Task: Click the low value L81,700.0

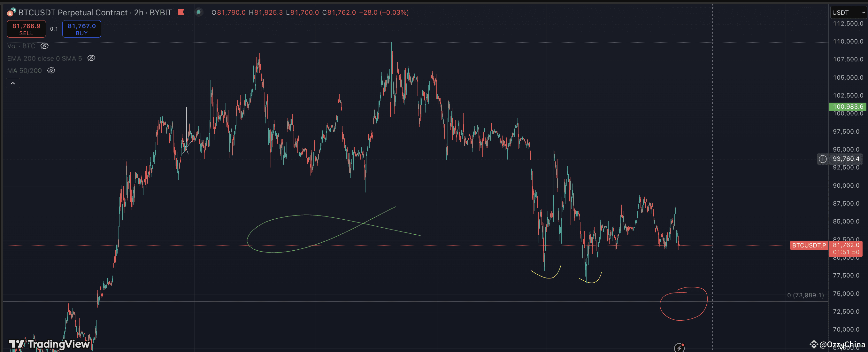Action: point(302,12)
